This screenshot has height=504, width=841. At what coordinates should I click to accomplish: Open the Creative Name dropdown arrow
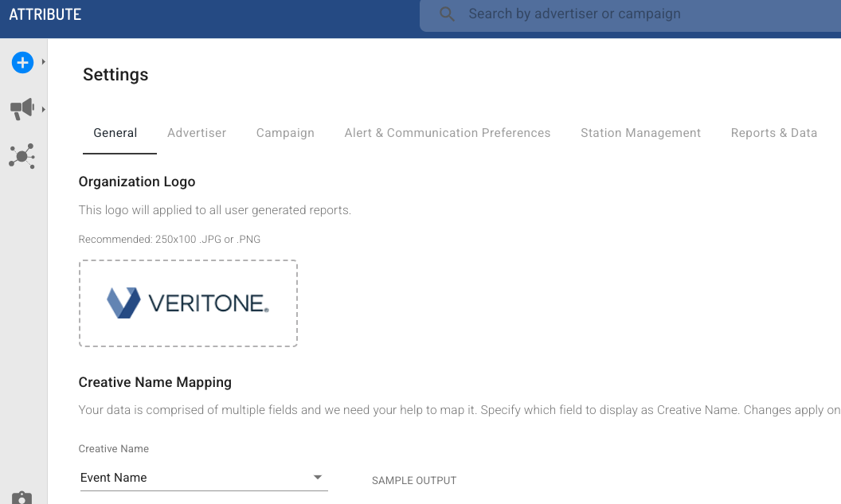point(317,478)
